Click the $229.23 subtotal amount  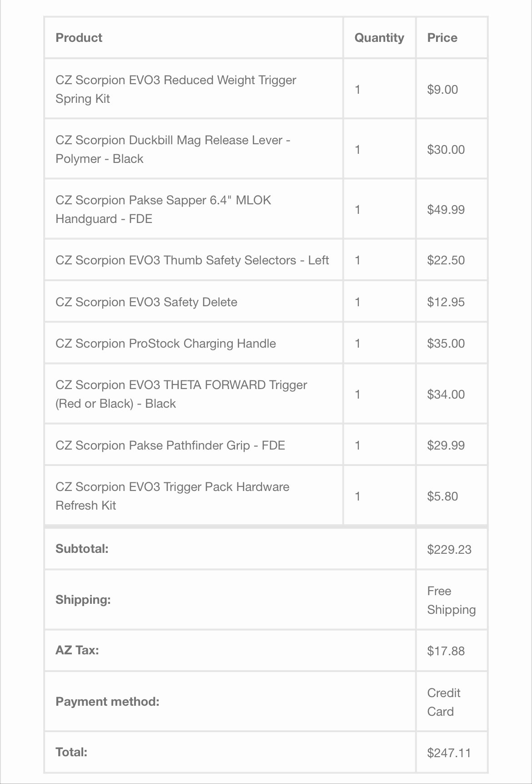(449, 549)
